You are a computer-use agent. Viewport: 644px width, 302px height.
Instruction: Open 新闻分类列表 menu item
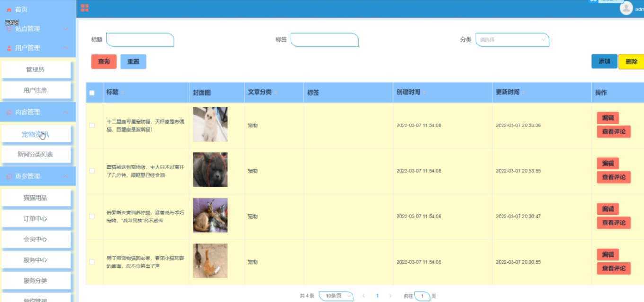36,154
